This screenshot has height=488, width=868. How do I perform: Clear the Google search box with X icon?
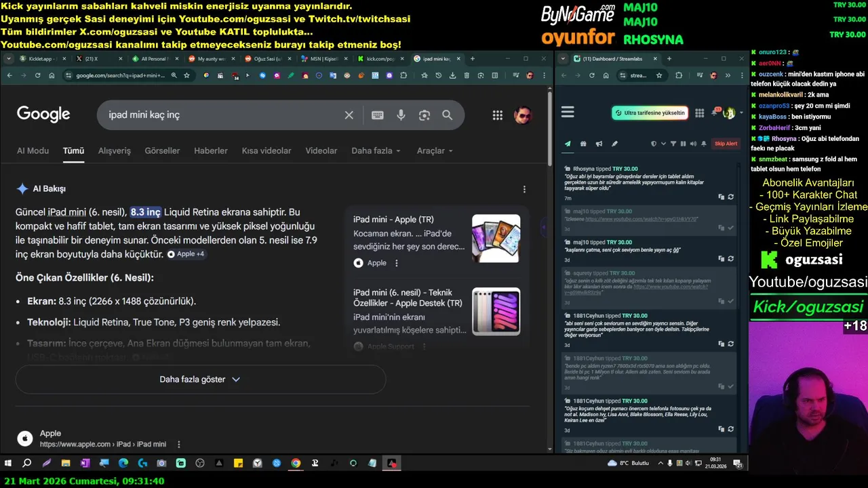coord(349,115)
